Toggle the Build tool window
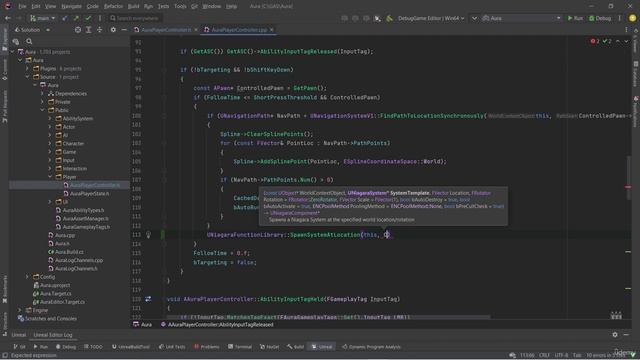640x360 pixels. coord(296,347)
